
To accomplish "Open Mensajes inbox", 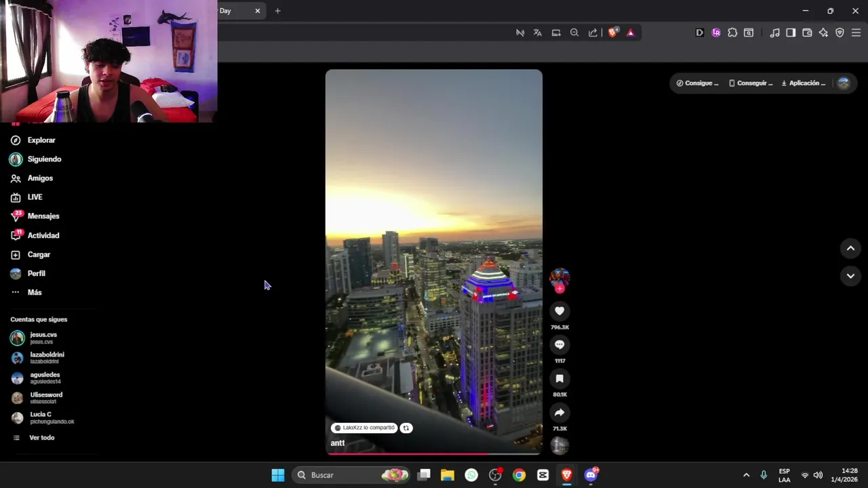I will [x=35, y=216].
